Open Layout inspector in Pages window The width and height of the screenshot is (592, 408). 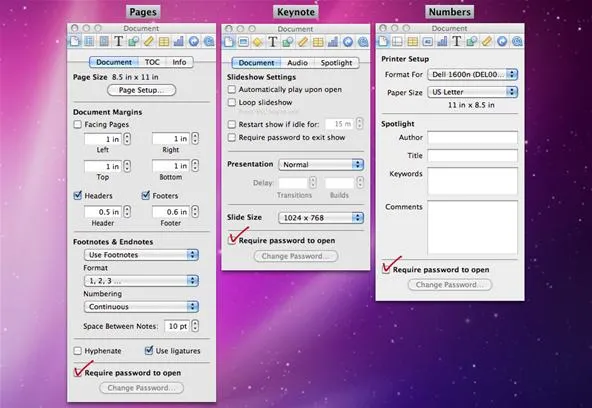tap(89, 41)
